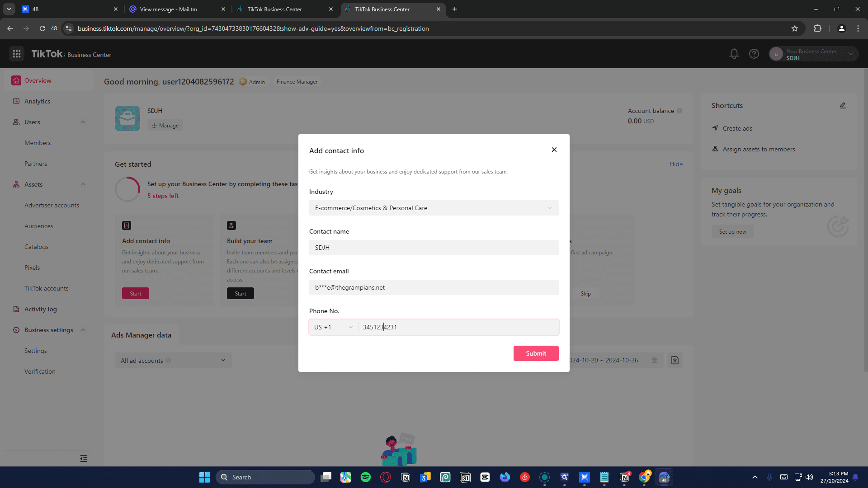The height and width of the screenshot is (488, 868).
Task: Reload the page
Action: (42, 28)
